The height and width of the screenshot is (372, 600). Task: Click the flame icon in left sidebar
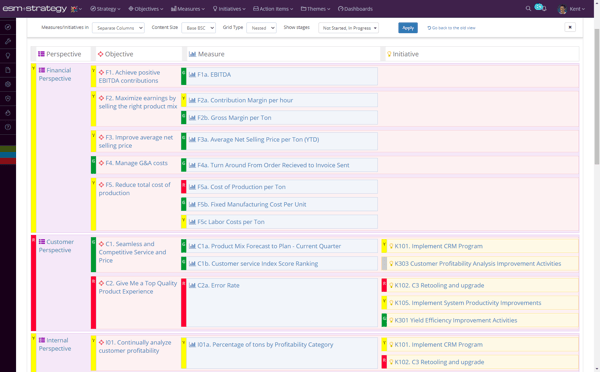(8, 113)
